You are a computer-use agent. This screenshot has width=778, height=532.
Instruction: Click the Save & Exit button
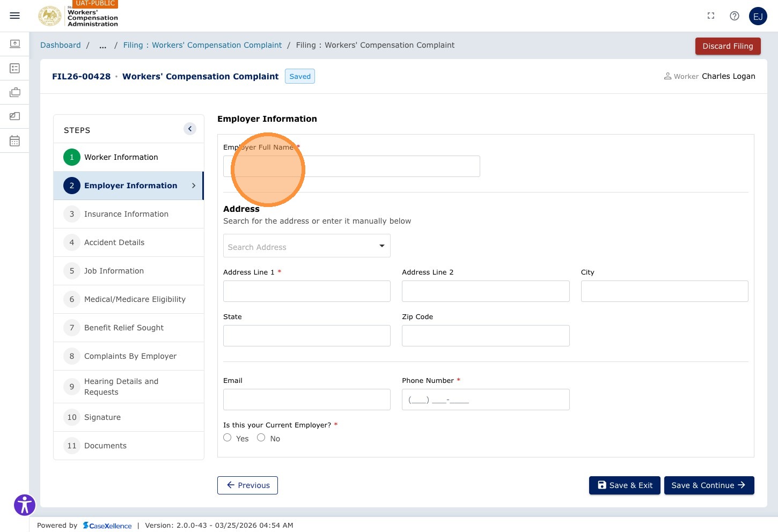[x=625, y=485]
